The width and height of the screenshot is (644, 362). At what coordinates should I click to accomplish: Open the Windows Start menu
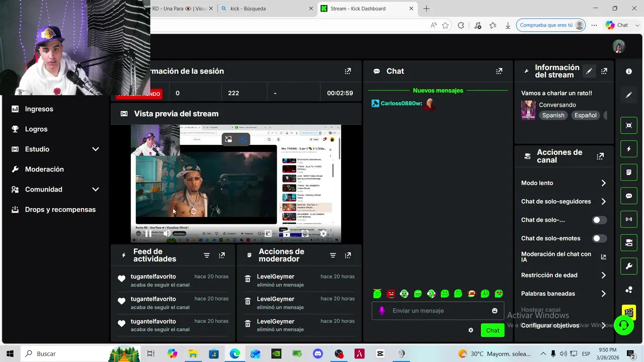[10, 354]
